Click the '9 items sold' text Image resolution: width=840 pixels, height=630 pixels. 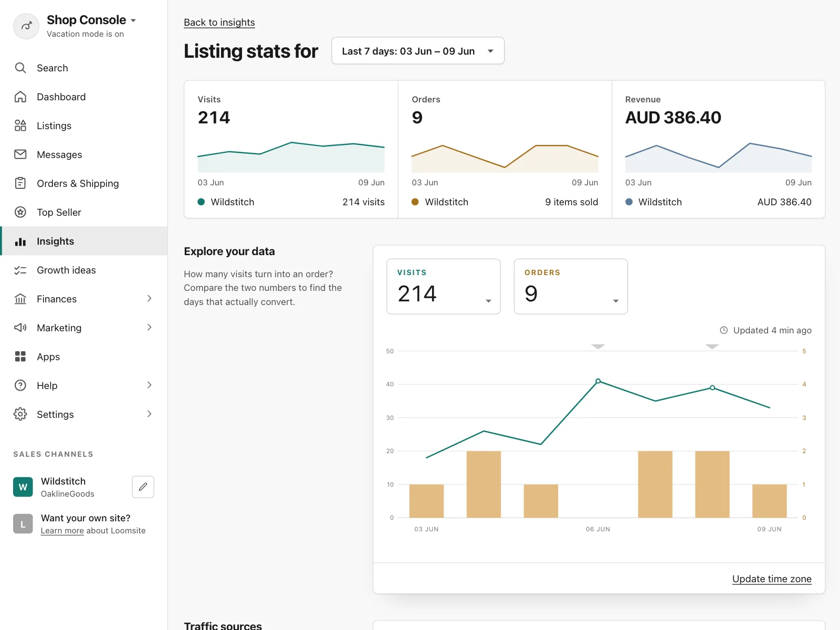(572, 202)
